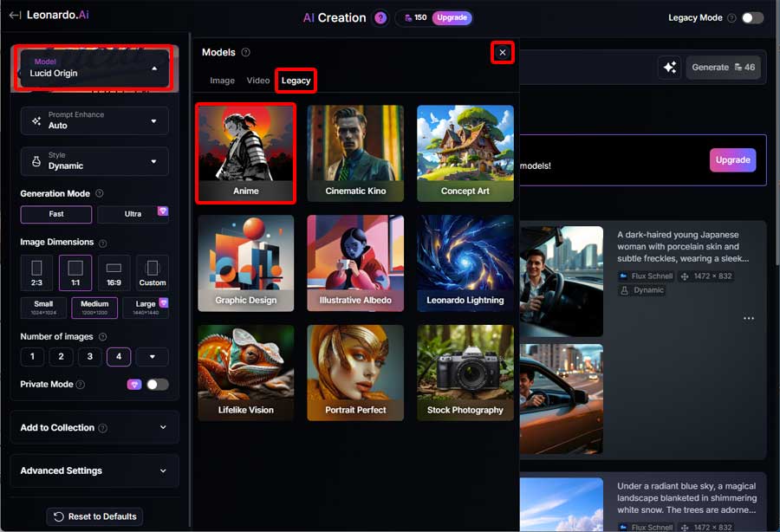Close the Models panel with X
This screenshot has height=532, width=780.
[x=503, y=53]
